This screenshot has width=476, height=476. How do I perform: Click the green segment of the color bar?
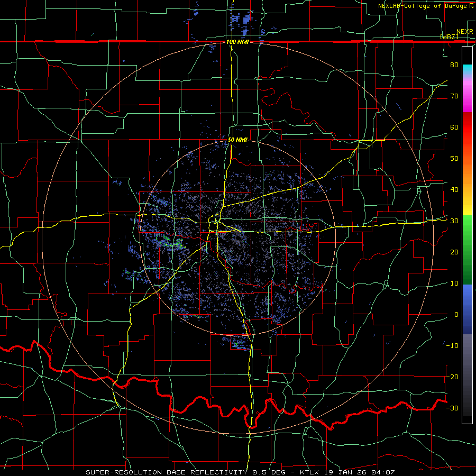pyautogui.click(x=467, y=250)
